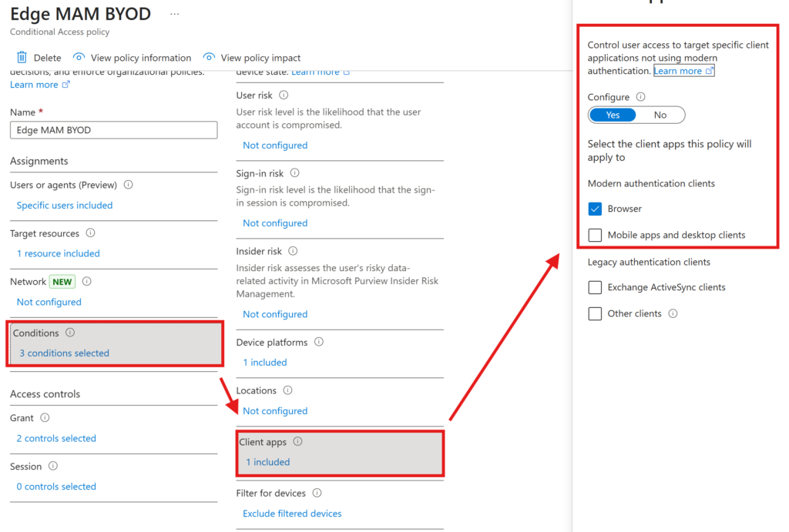Viewport: 789px width, 532px height.
Task: Click the policy Name input field
Action: [114, 130]
